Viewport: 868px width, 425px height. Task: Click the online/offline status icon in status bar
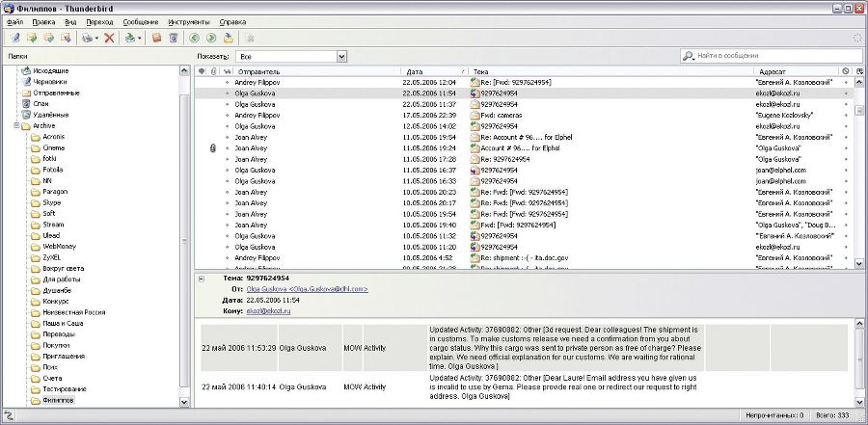(x=9, y=416)
